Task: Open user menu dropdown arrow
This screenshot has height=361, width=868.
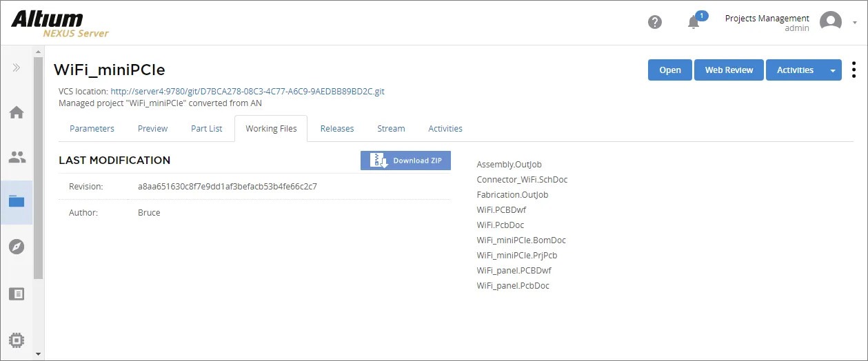Action: pyautogui.click(x=855, y=22)
